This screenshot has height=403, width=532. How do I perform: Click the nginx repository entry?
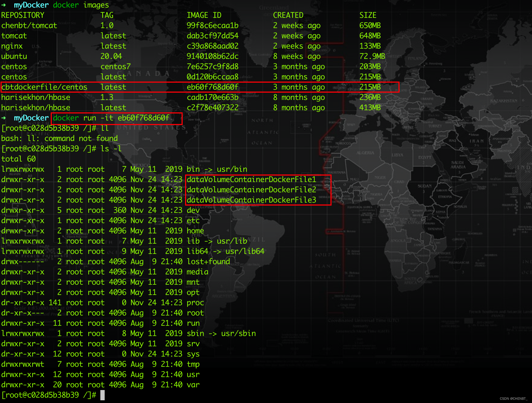[x=12, y=46]
